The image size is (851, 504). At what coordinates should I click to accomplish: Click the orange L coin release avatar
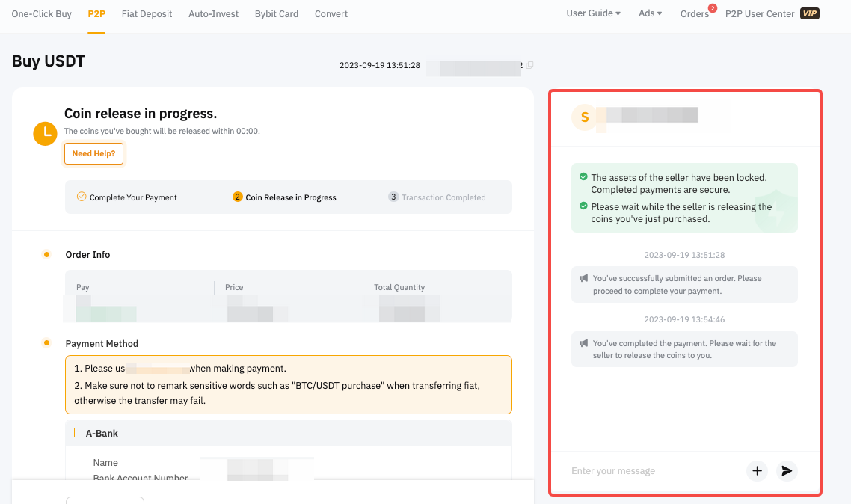(x=46, y=132)
